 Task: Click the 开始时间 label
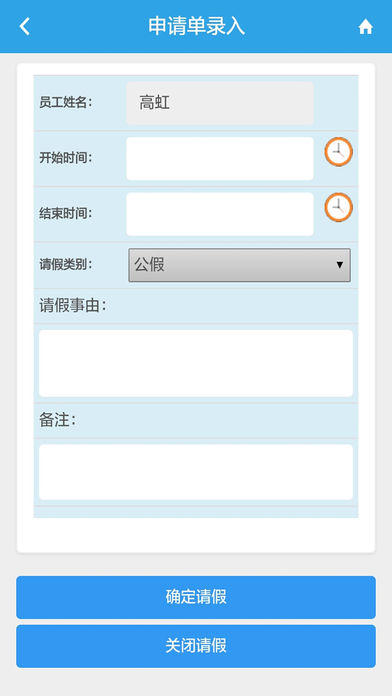66,158
